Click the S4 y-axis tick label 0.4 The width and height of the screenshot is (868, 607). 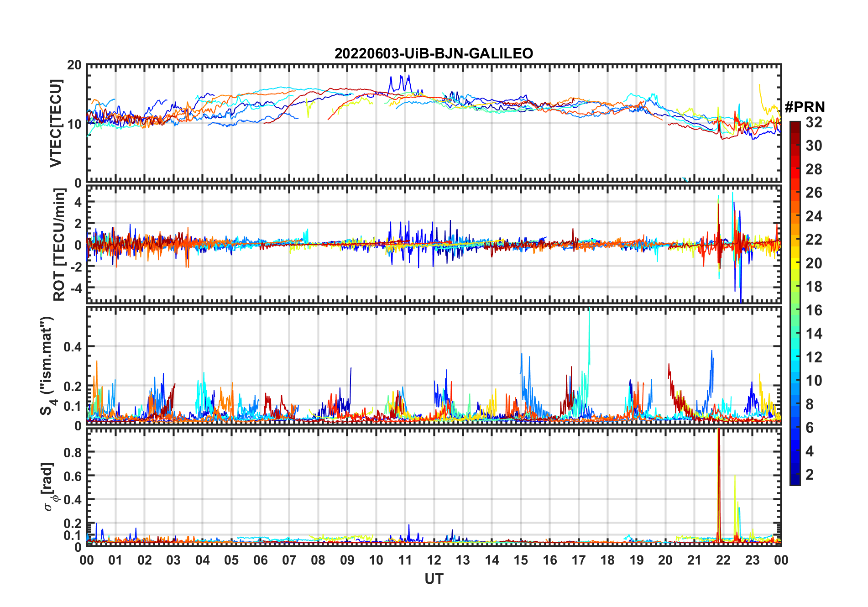(x=73, y=347)
